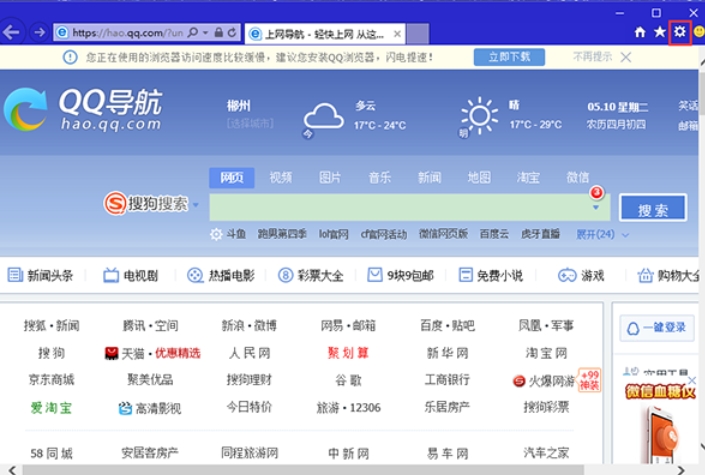Select the 新闻 search tab
705x475 pixels.
429,178
